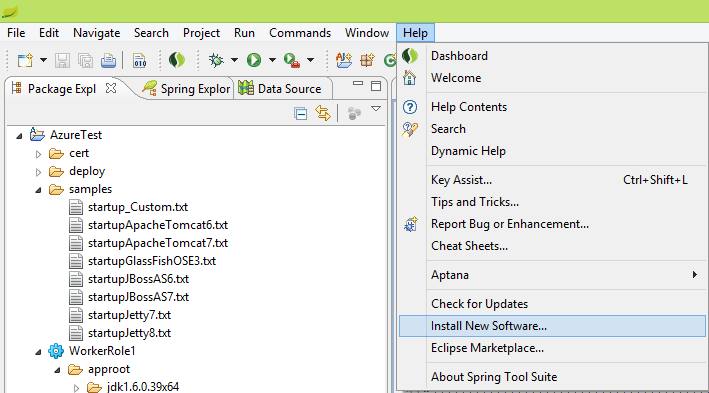Select startupJetty7.txt file

(x=129, y=315)
